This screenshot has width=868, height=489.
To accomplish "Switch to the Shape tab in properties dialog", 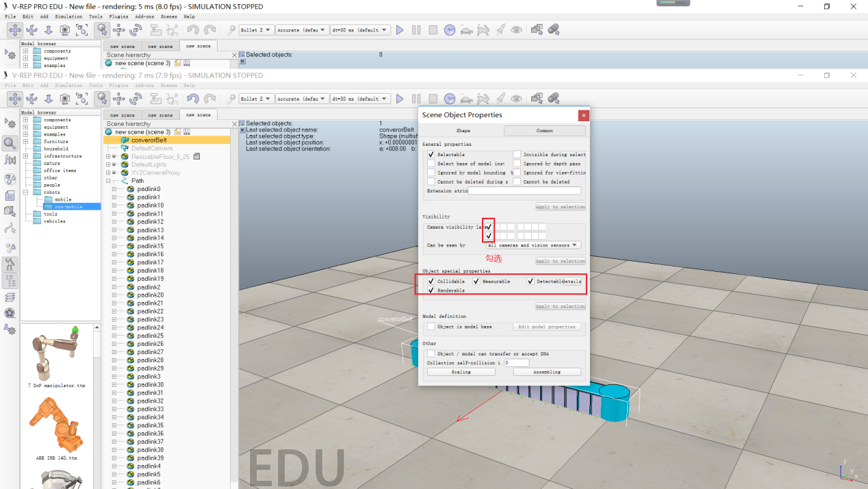I will point(463,131).
